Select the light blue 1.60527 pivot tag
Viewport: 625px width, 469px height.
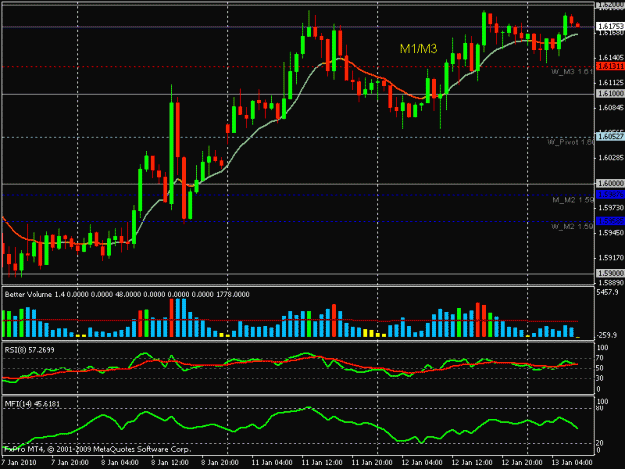[x=610, y=137]
